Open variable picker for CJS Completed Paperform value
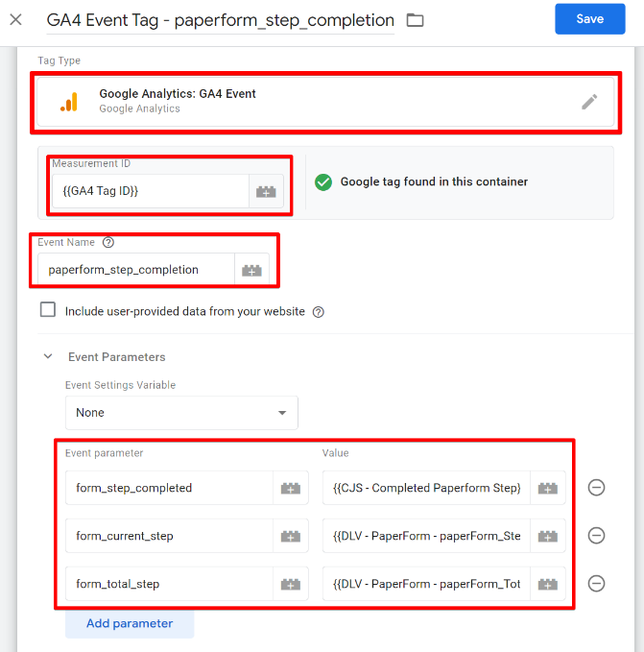 pyautogui.click(x=547, y=488)
